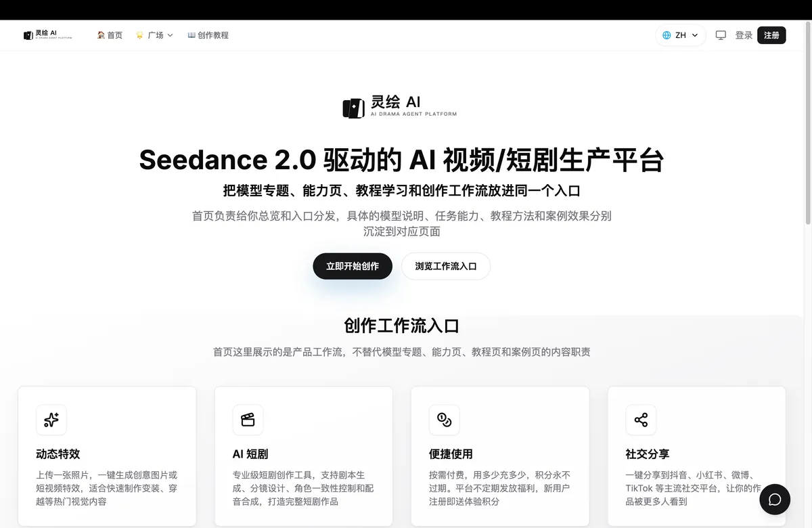
Task: Click the clapperboard icon on AI 短剧 card
Action: (x=248, y=420)
